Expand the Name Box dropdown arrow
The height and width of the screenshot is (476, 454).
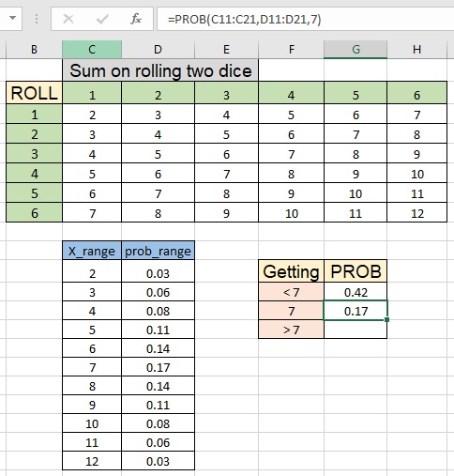pyautogui.click(x=12, y=18)
